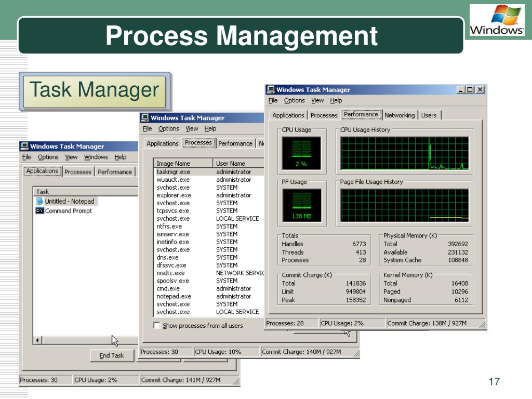
Task: Select ismserv.exe process row
Action: (209, 234)
